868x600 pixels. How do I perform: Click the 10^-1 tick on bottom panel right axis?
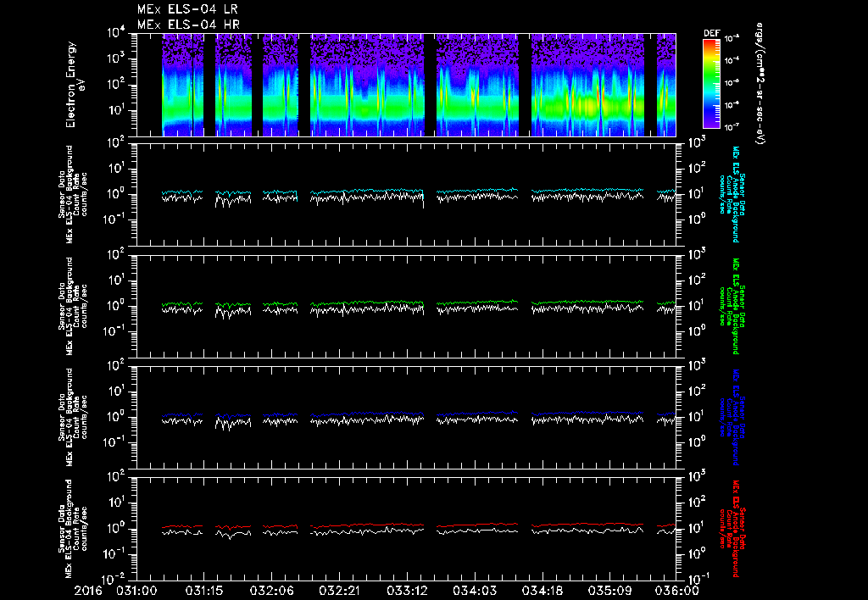click(x=697, y=578)
